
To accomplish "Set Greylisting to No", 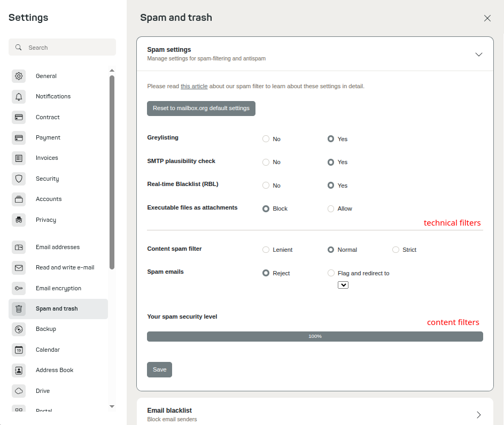I will tap(266, 139).
